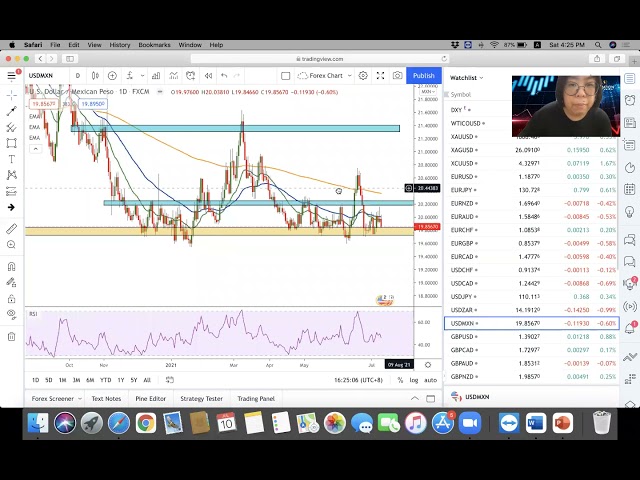Toggle log scale on price axis
The width and height of the screenshot is (640, 480).
click(x=414, y=380)
